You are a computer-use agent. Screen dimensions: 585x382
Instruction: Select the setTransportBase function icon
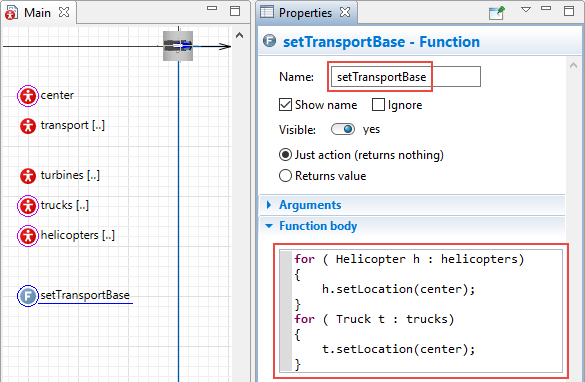[x=28, y=296]
